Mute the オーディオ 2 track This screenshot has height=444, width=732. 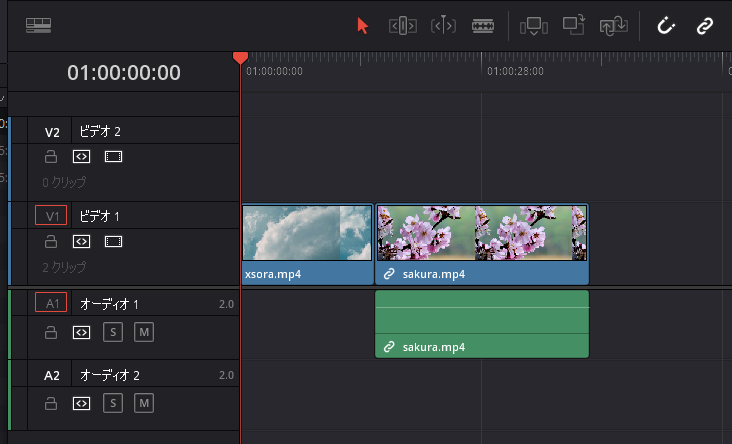click(x=144, y=403)
